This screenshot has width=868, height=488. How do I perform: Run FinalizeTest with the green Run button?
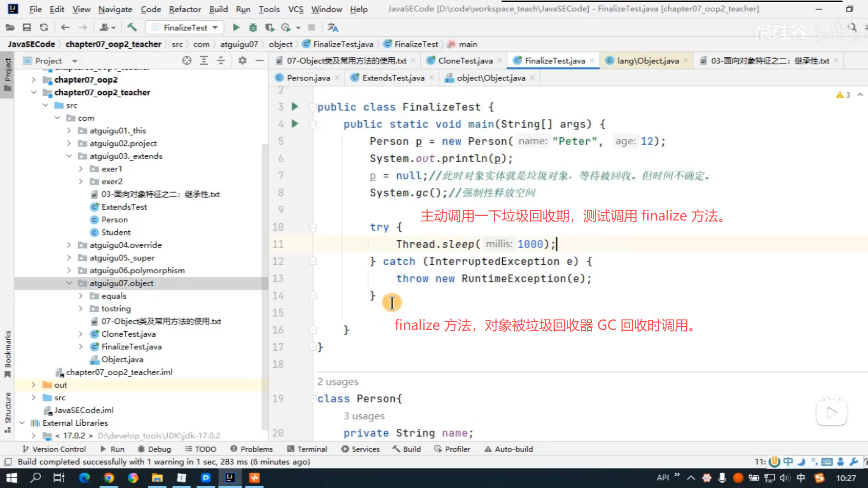coord(236,28)
